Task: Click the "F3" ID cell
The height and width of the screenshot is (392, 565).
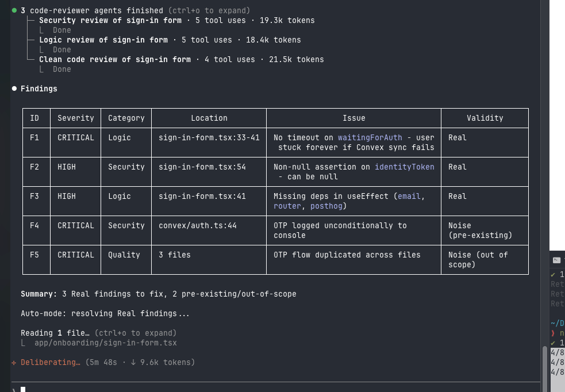Action: tap(34, 197)
